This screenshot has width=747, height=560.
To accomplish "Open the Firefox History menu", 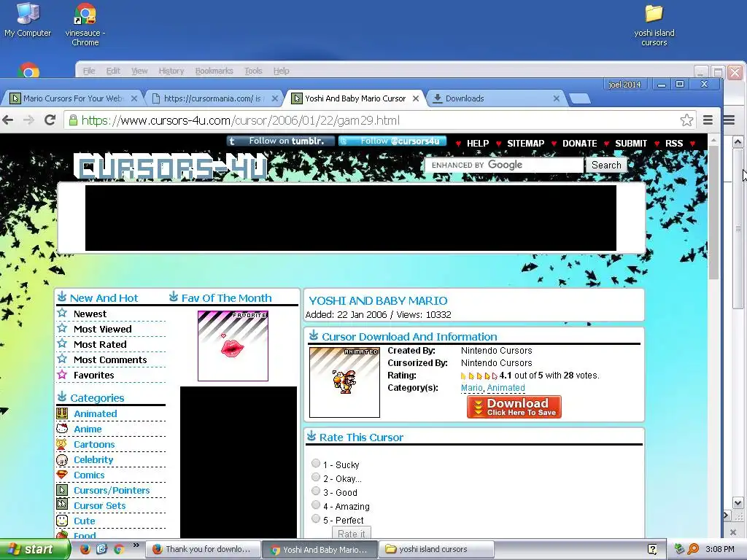I will click(171, 71).
